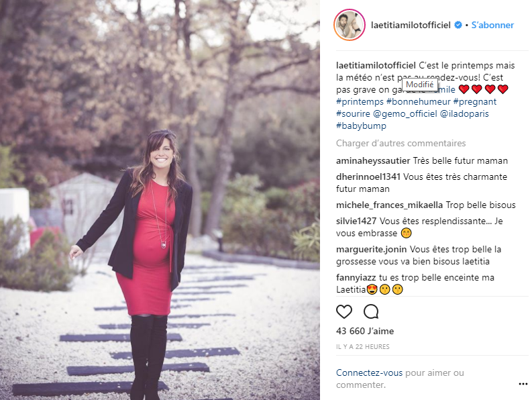
Task: Open commenter aminaheyssautier's profile
Action: (x=373, y=161)
